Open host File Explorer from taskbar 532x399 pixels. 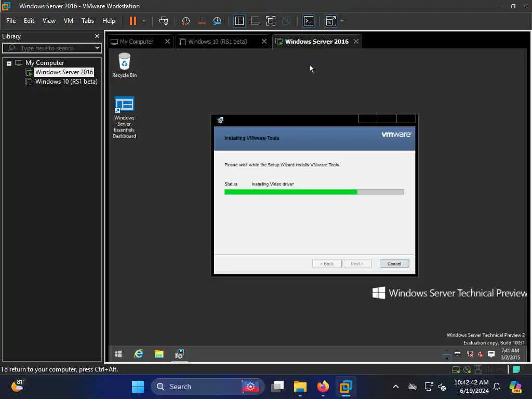(300, 387)
